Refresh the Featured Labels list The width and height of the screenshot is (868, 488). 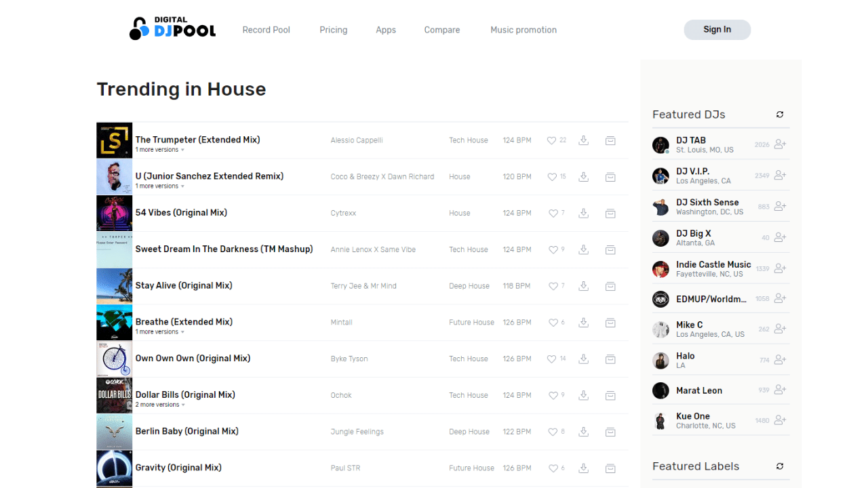(x=779, y=466)
